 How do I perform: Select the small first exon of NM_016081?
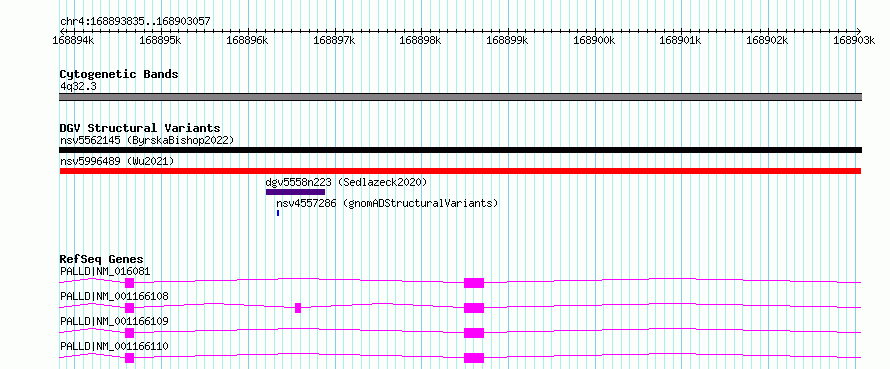pos(129,283)
